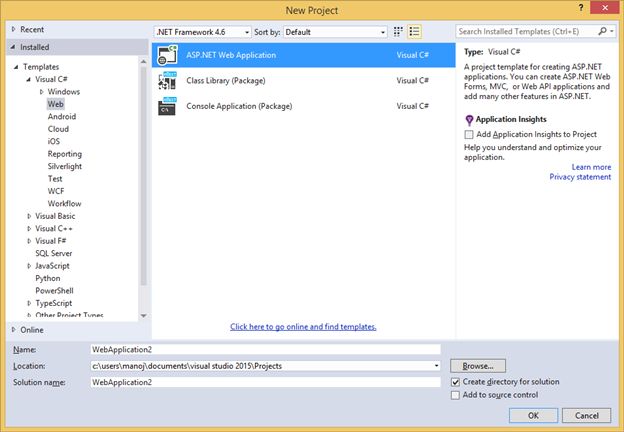Select the Android category
The image size is (624, 432).
pyautogui.click(x=62, y=117)
